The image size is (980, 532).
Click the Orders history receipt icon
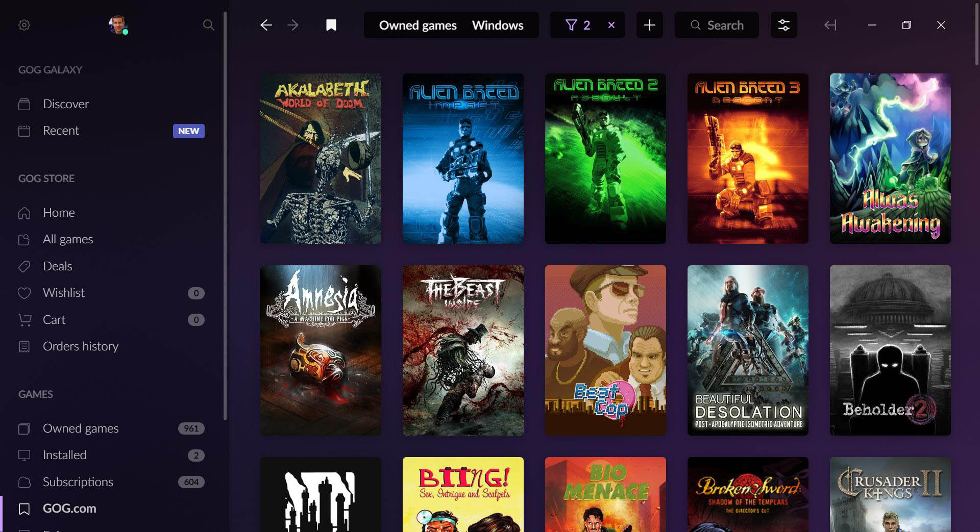24,347
